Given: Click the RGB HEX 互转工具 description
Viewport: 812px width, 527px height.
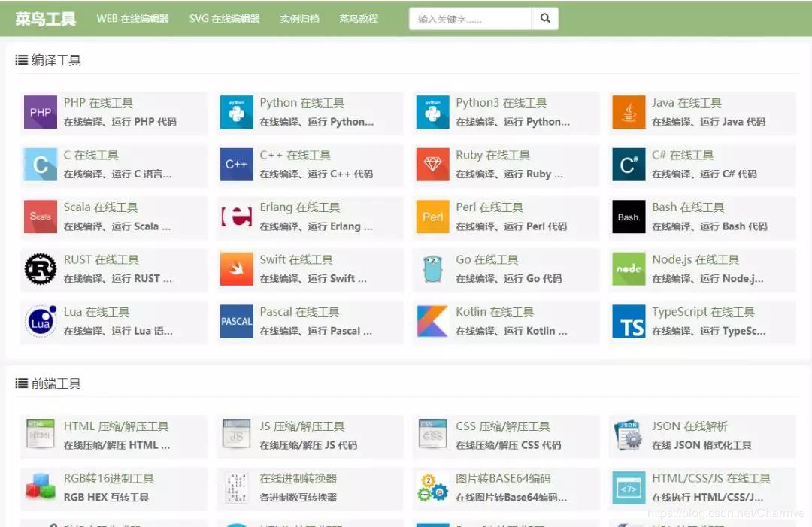Looking at the screenshot, I should click(x=106, y=497).
